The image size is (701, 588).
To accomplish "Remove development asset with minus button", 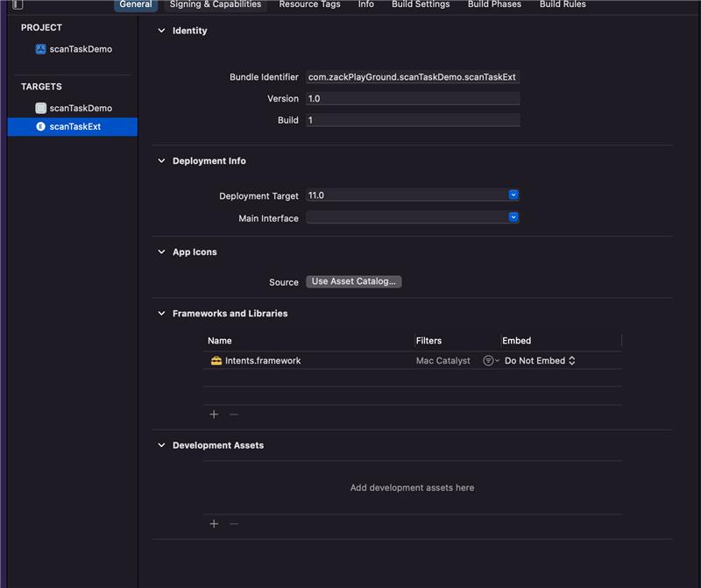I will pyautogui.click(x=234, y=524).
